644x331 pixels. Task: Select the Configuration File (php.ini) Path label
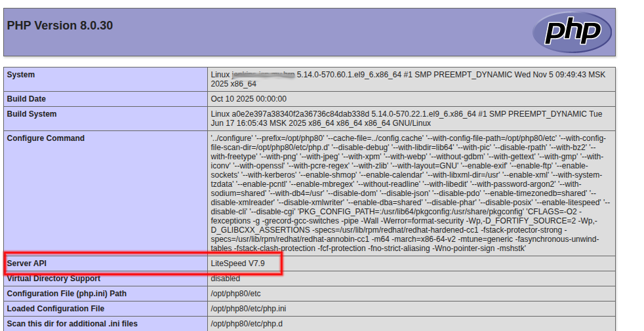[x=66, y=294]
